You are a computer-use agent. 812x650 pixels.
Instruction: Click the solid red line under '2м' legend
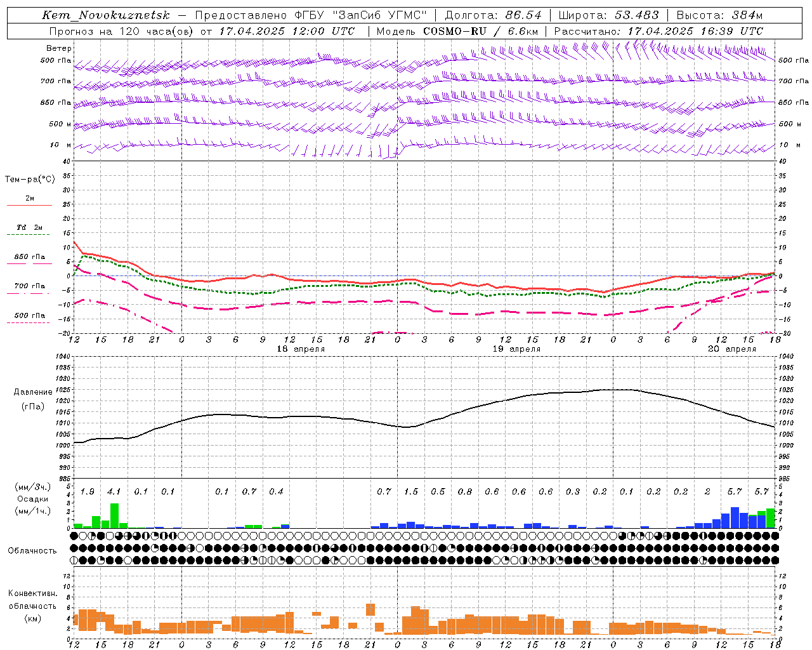click(30, 205)
